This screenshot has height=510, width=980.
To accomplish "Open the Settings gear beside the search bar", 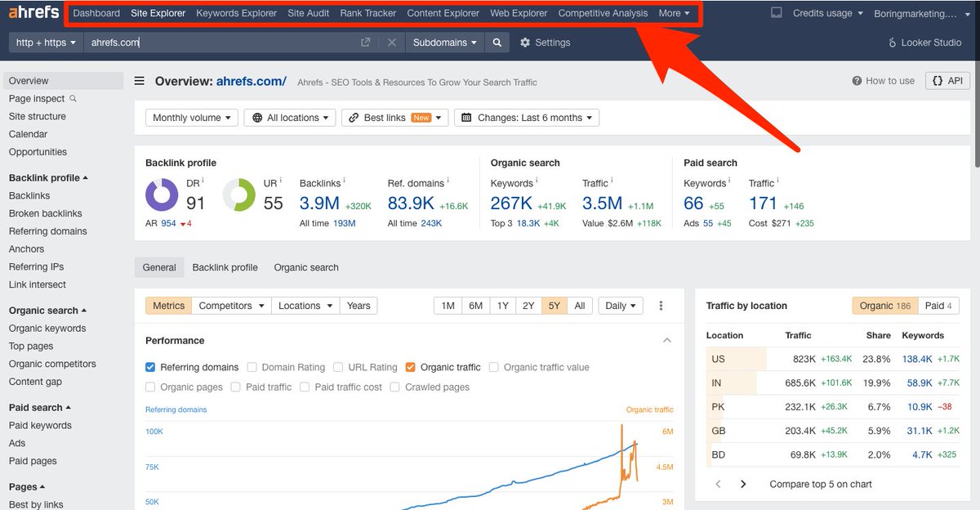I will pyautogui.click(x=524, y=42).
